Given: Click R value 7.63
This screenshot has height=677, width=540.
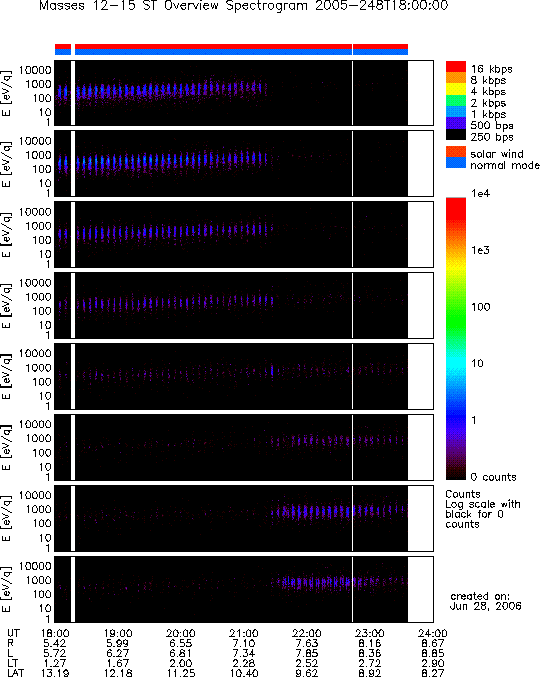Looking at the screenshot, I should tap(306, 643).
